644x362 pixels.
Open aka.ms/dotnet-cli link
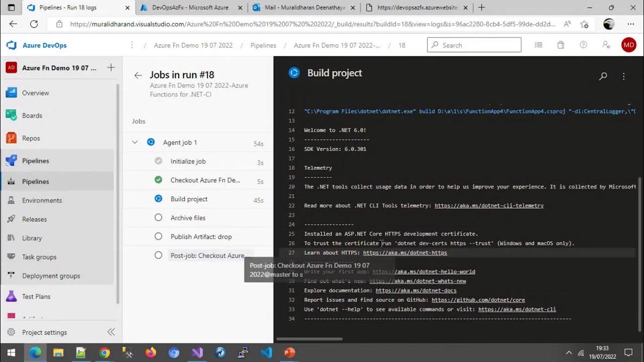[517, 309]
